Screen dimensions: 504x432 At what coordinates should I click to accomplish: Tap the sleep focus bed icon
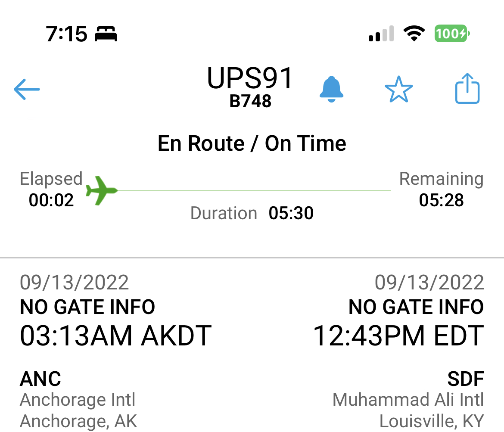click(106, 34)
